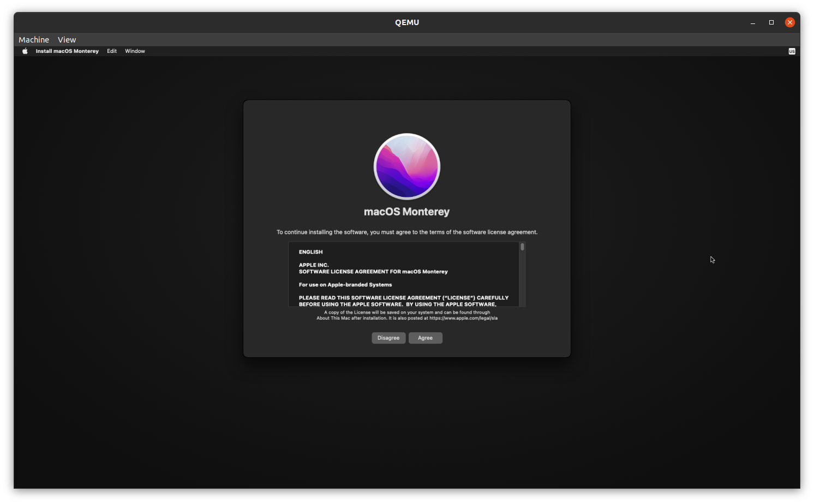
Task: Disagree with the license terms
Action: pos(388,338)
